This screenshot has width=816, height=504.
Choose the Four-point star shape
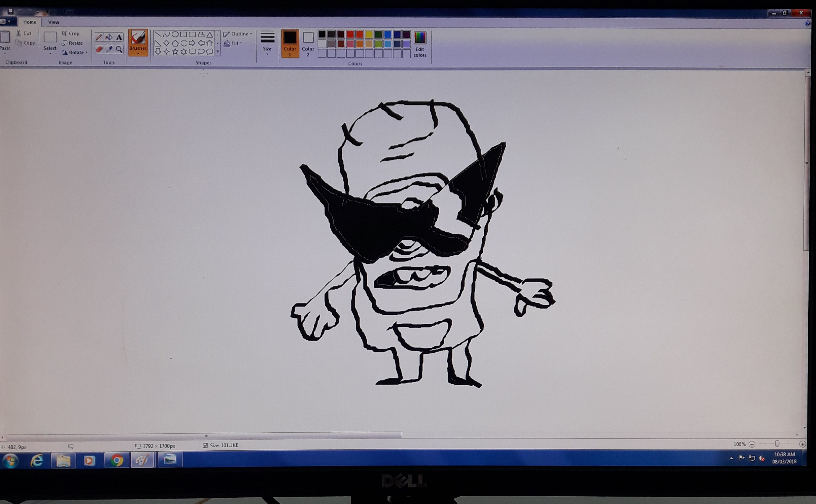point(166,51)
